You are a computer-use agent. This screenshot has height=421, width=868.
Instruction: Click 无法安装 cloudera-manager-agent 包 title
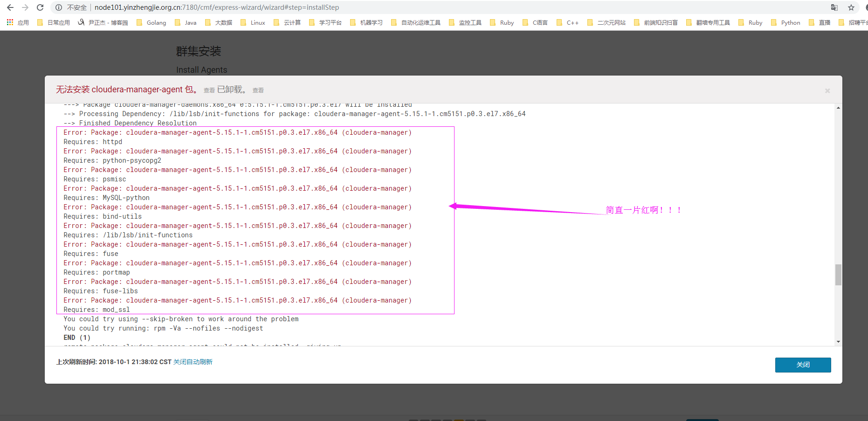(127, 90)
